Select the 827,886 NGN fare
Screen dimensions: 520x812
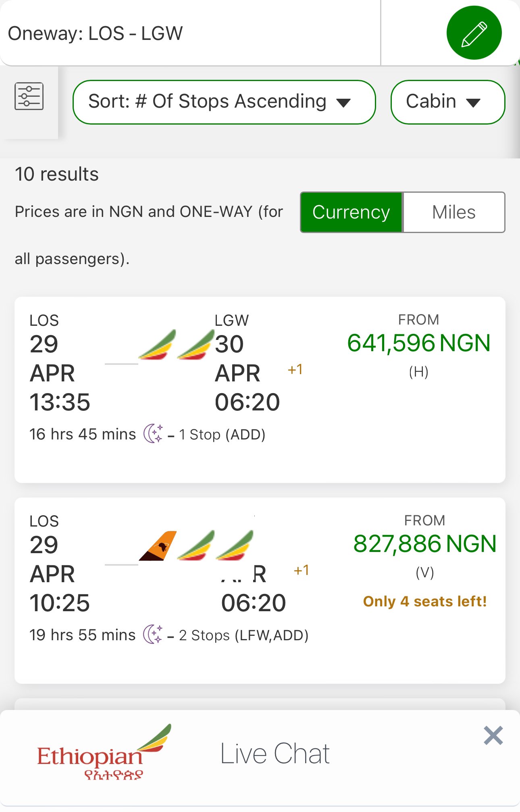pos(424,544)
